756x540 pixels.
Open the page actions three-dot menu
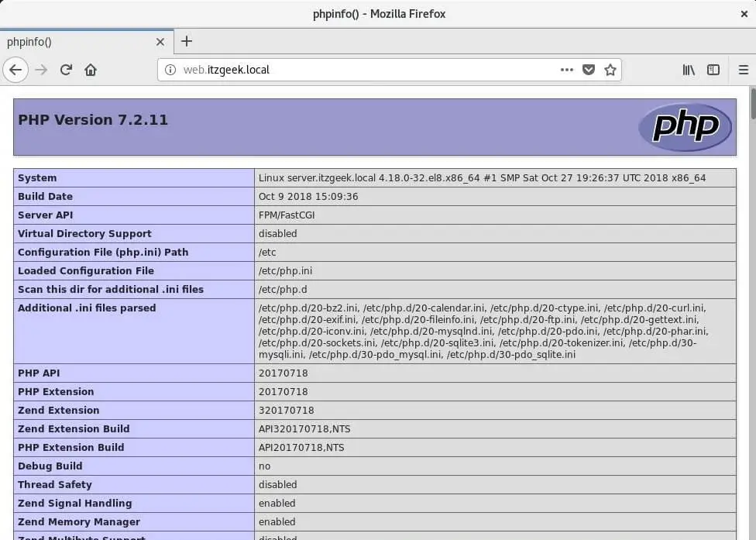point(567,70)
